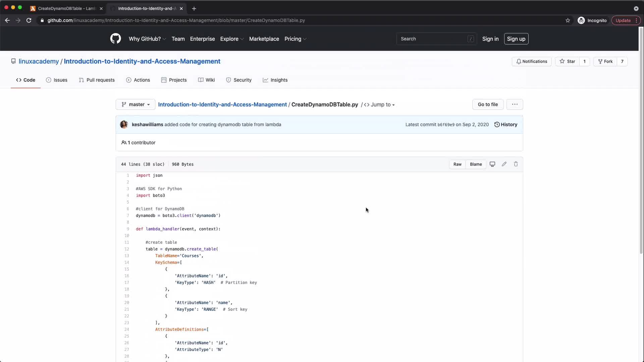
Task: Click the trash delete file icon
Action: 516,164
